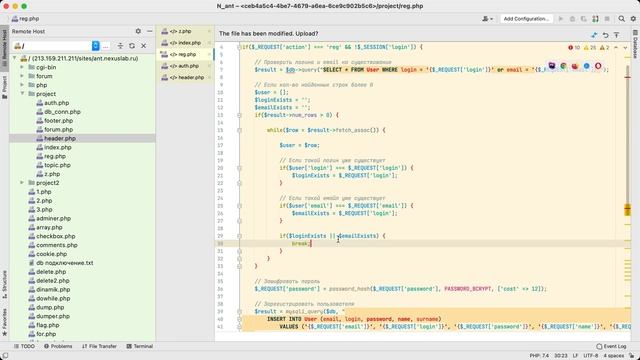
Task: Collapse the if block at line 13
Action: [240, 115]
